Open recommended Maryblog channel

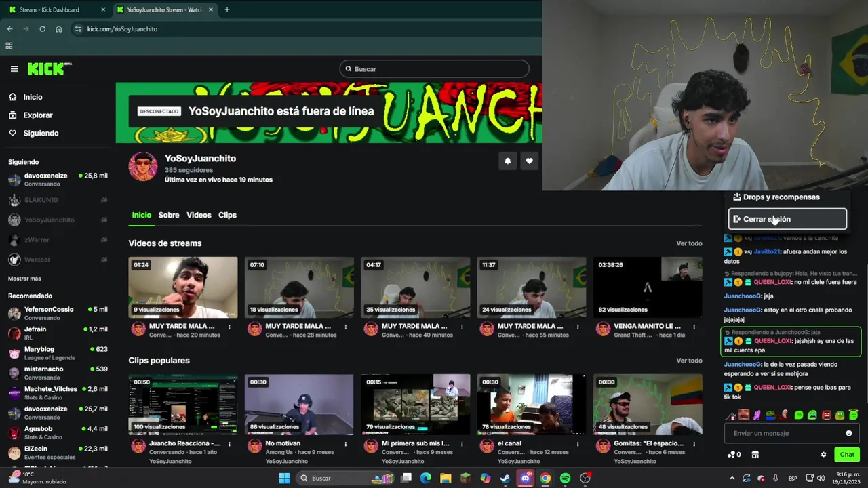tap(57, 353)
